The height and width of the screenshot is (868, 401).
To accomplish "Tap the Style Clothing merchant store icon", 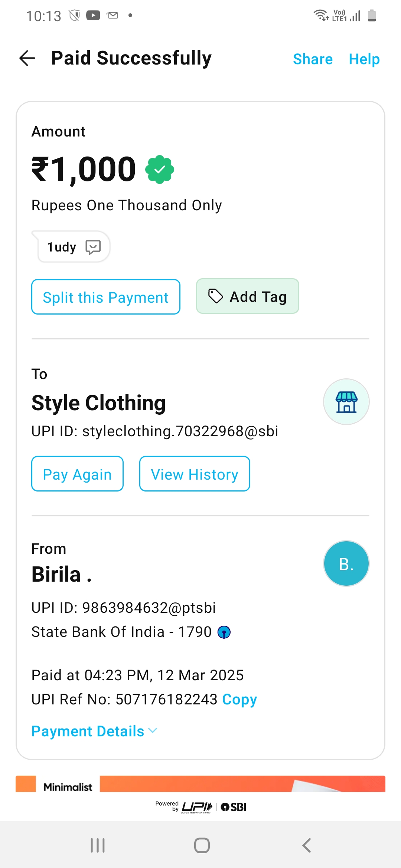I will click(x=346, y=402).
